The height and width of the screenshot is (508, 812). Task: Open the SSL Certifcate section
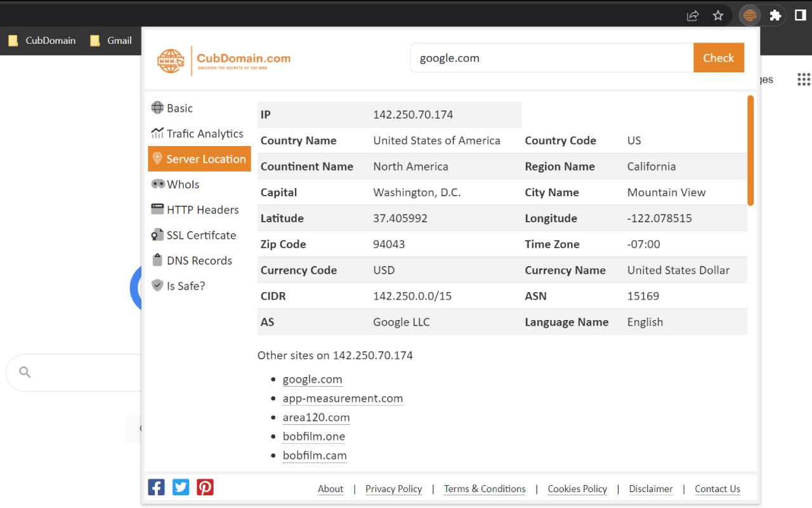coord(201,236)
